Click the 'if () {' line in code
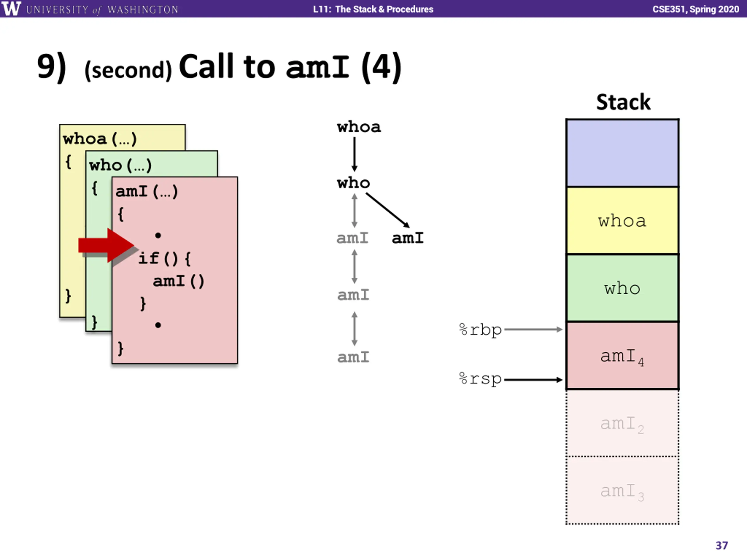747x560 pixels. coord(165,259)
